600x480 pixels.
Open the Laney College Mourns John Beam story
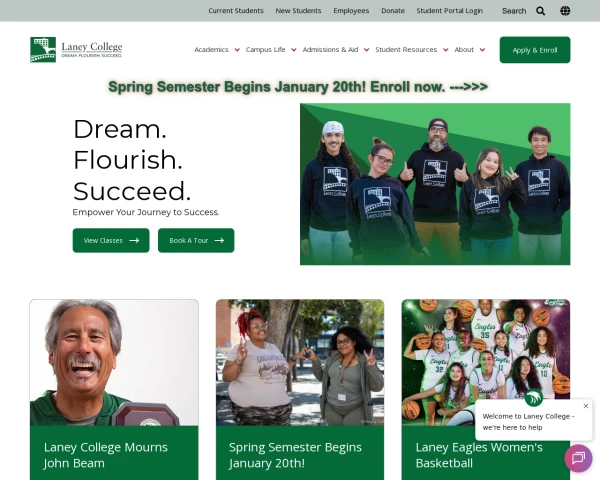pos(114,390)
